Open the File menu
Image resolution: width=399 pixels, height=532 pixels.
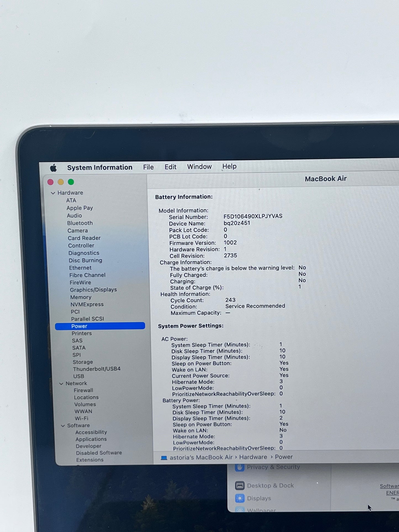click(148, 167)
